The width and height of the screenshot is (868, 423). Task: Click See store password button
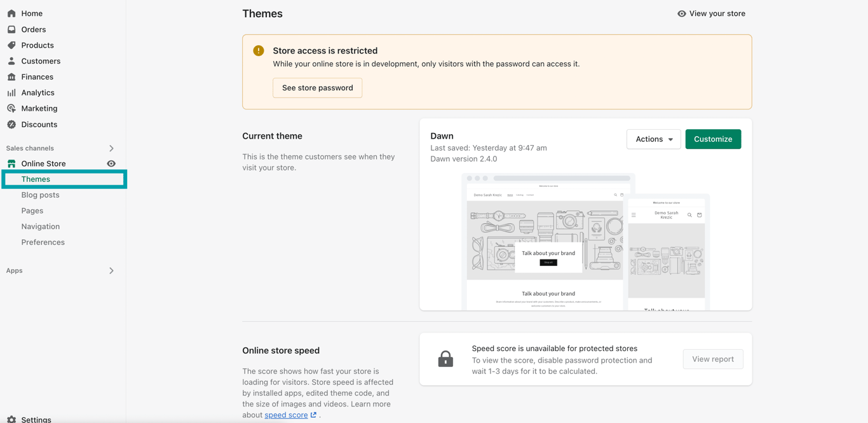coord(317,88)
